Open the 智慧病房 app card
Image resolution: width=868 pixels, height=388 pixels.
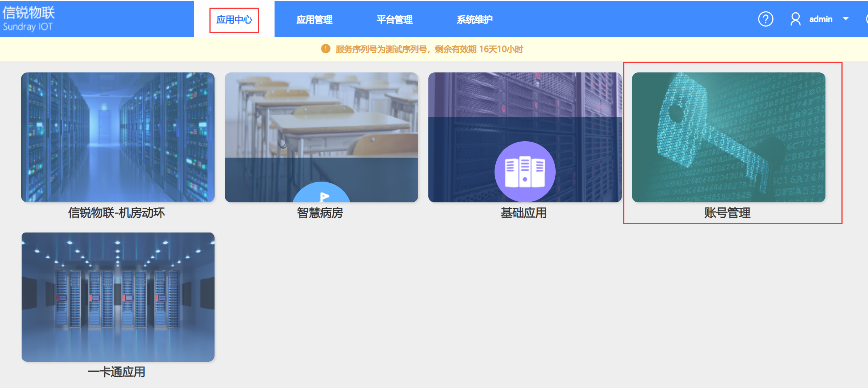point(321,137)
